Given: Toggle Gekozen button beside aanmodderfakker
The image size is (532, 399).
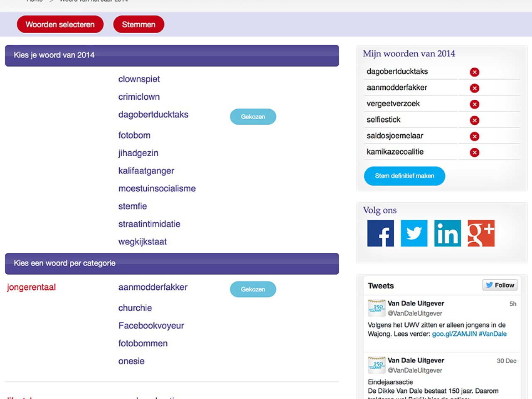Looking at the screenshot, I should [x=253, y=289].
